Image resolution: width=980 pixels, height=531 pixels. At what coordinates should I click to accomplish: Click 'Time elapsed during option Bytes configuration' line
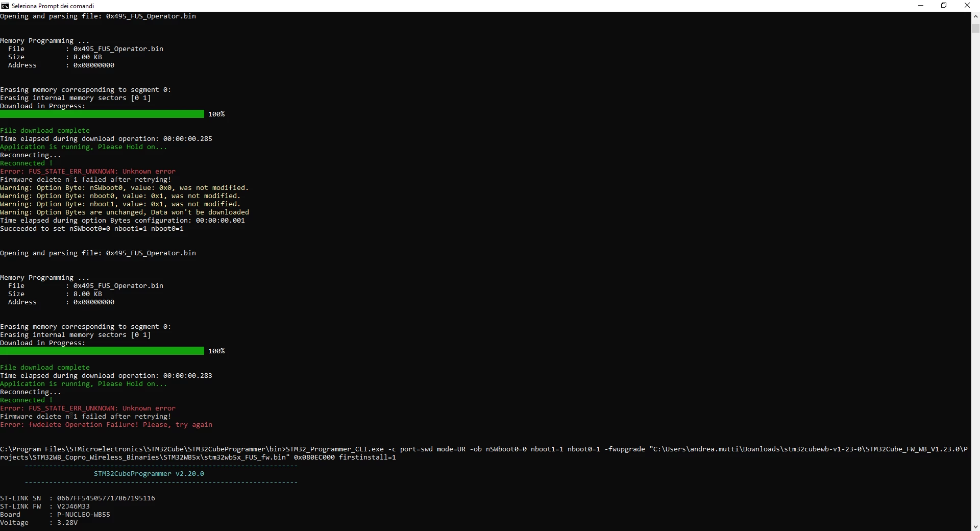(122, 221)
